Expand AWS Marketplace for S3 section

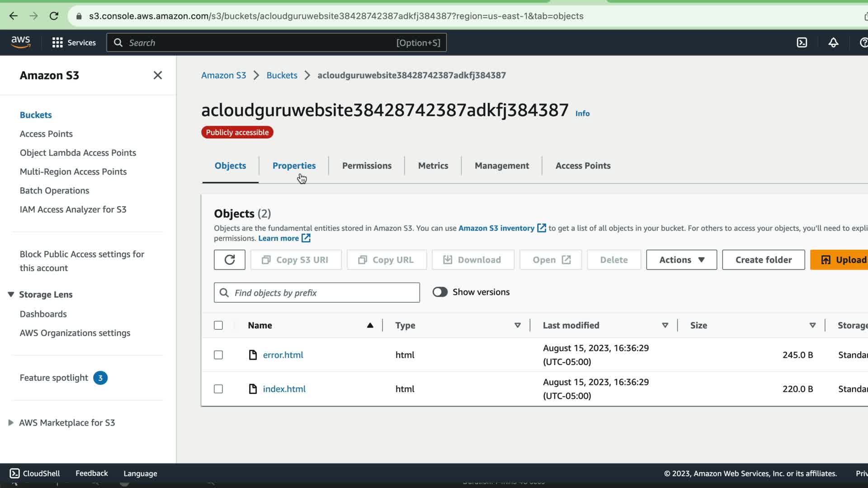tap(11, 422)
